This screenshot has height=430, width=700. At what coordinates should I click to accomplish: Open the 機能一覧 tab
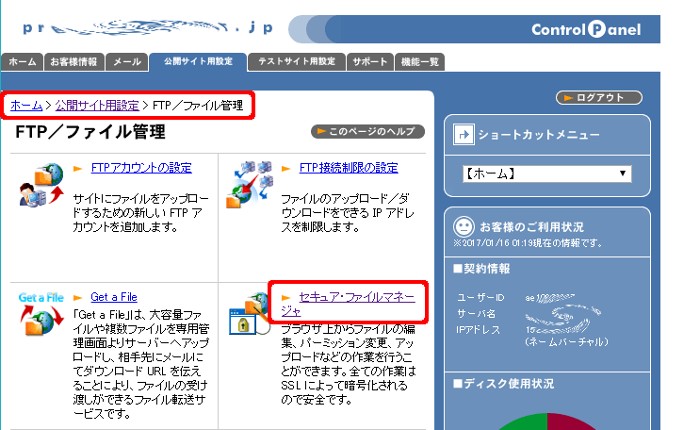(420, 62)
